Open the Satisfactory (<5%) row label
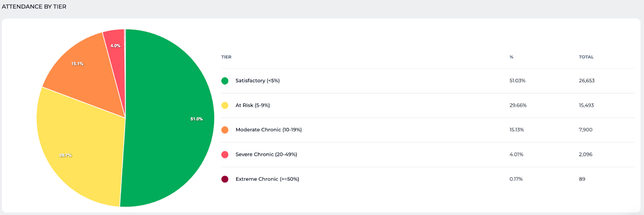Screen dimensions: 644x215 tap(258, 81)
